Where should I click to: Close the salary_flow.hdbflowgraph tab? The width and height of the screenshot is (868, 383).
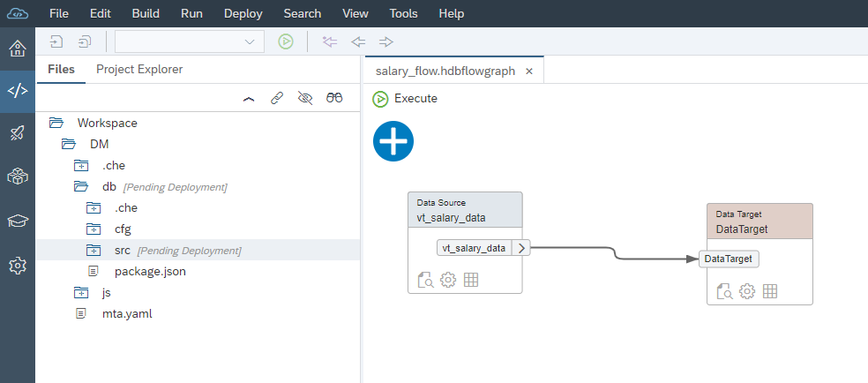529,71
